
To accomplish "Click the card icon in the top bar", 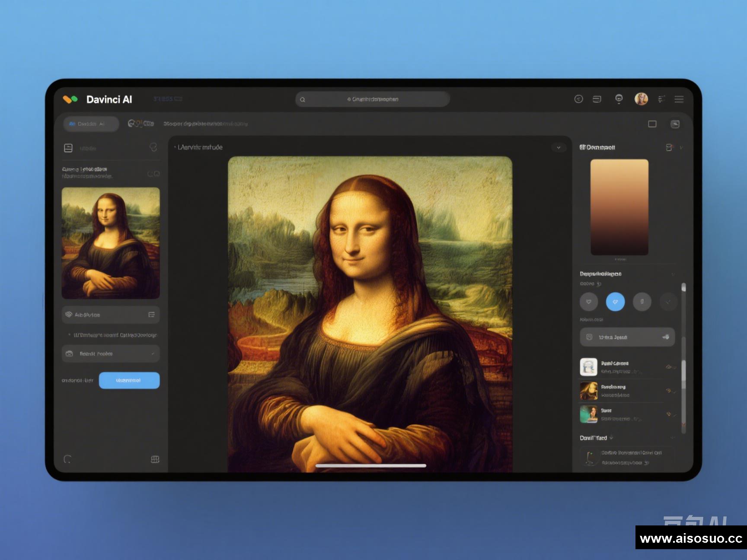I will pyautogui.click(x=597, y=99).
